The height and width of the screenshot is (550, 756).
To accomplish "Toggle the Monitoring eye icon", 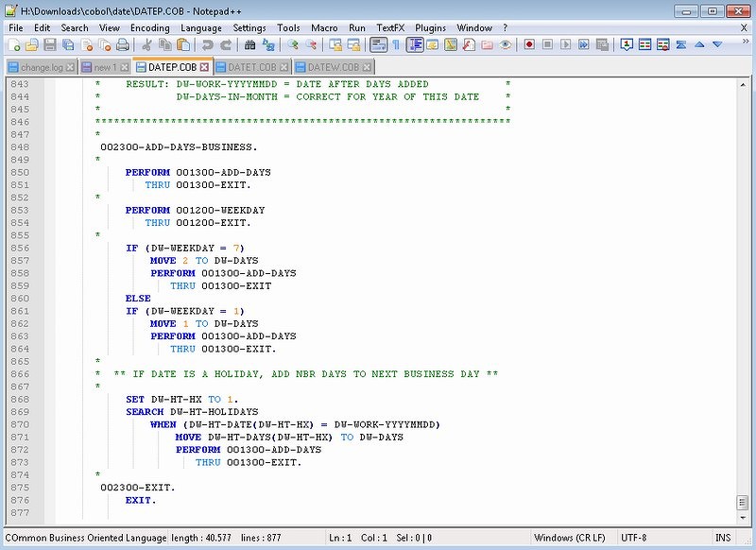I will pos(506,45).
